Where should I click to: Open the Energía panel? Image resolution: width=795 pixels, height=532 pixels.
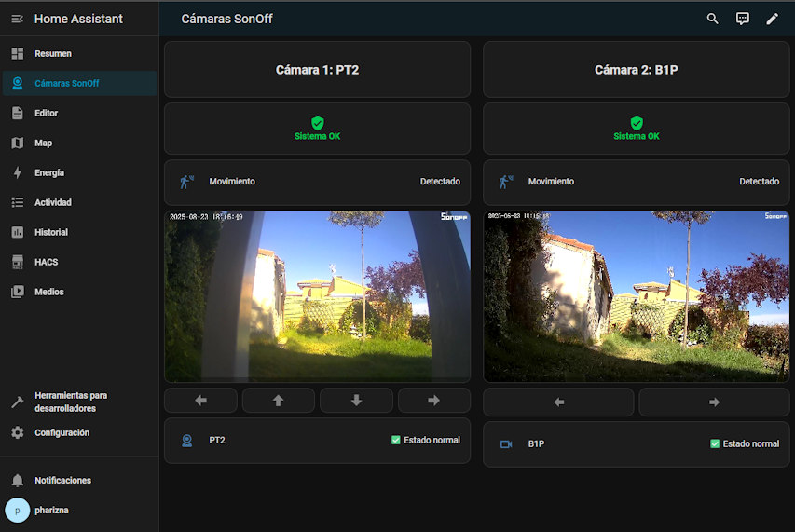pyautogui.click(x=79, y=172)
